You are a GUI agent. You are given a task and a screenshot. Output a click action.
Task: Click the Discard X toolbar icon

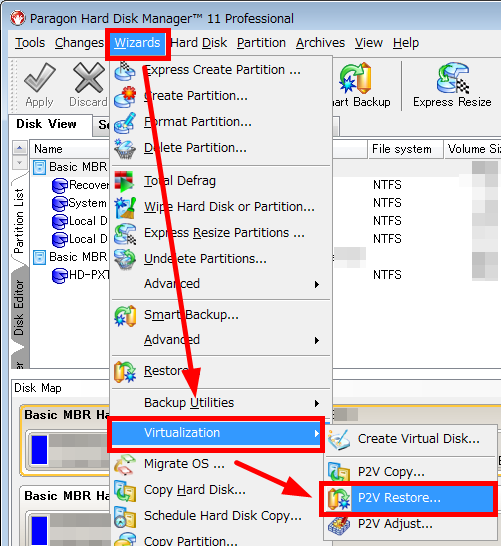point(89,78)
